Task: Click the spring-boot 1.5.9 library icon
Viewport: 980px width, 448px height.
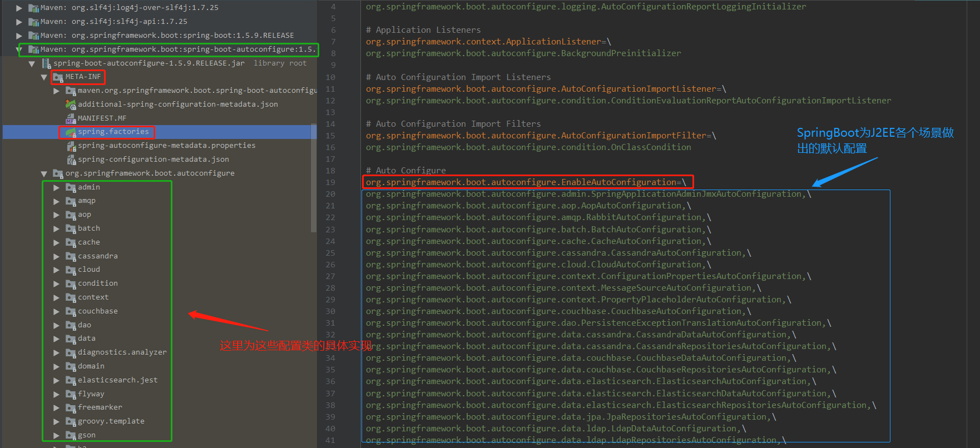Action: pos(33,36)
